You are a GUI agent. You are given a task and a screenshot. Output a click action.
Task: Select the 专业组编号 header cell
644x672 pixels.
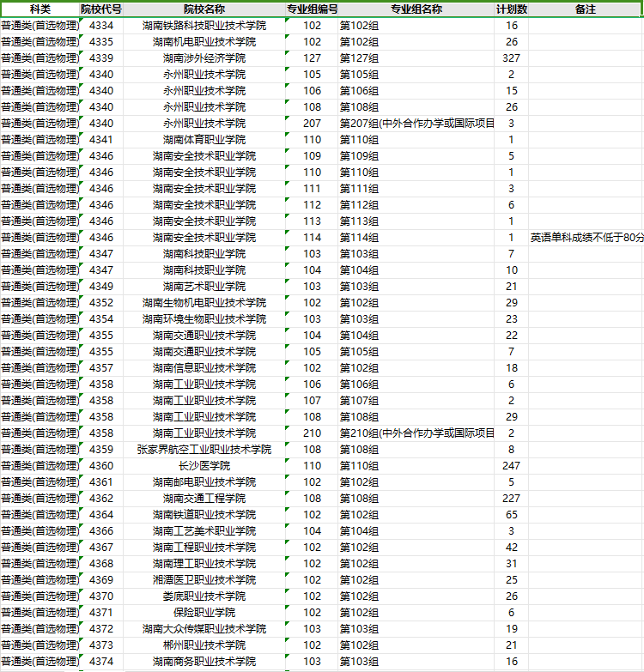pos(312,9)
